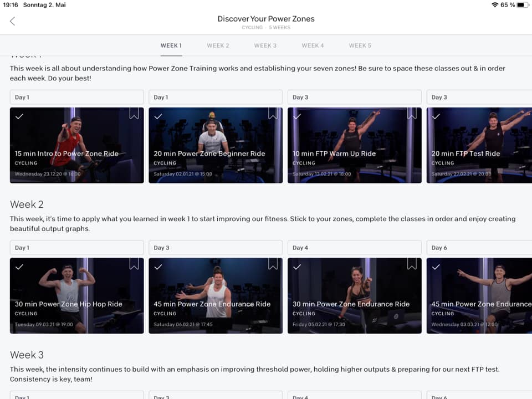Tap the Day 4 label in Week 2
Screen dimensions: 532x399
(x=354, y=248)
